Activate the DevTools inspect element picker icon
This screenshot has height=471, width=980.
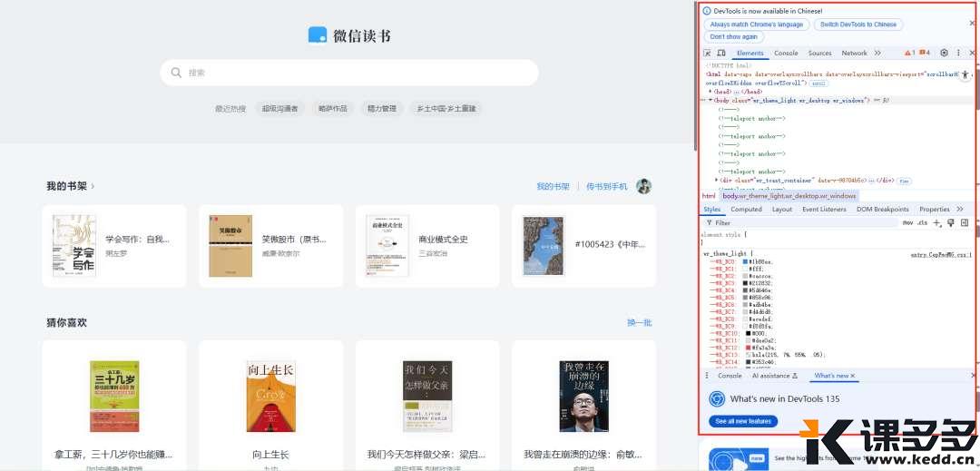tap(707, 54)
